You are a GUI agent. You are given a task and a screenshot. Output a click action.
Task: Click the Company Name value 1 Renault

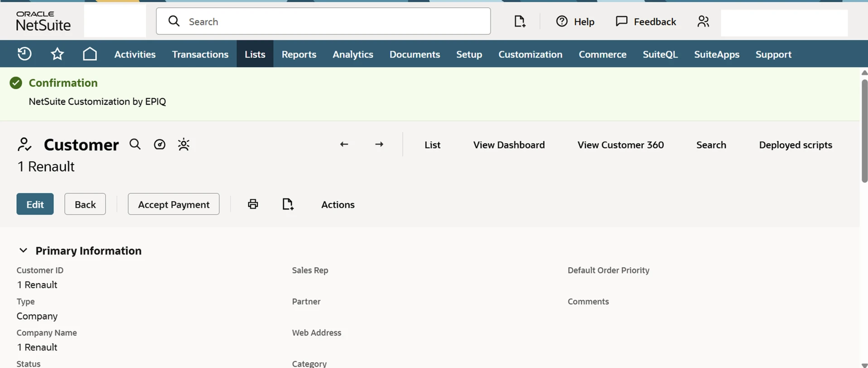point(37,347)
